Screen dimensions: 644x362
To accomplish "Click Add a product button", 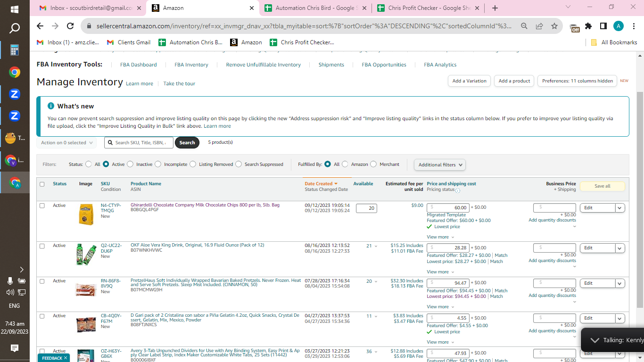I will (514, 81).
